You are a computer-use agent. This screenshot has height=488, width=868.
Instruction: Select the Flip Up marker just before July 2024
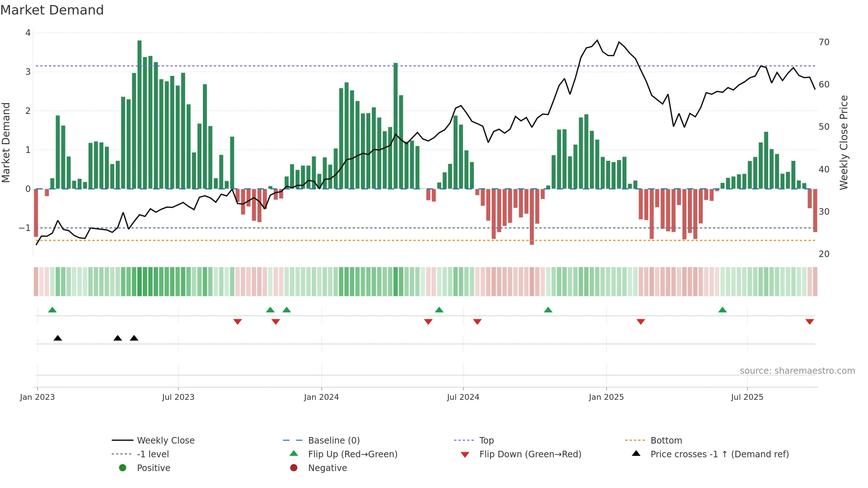(439, 310)
